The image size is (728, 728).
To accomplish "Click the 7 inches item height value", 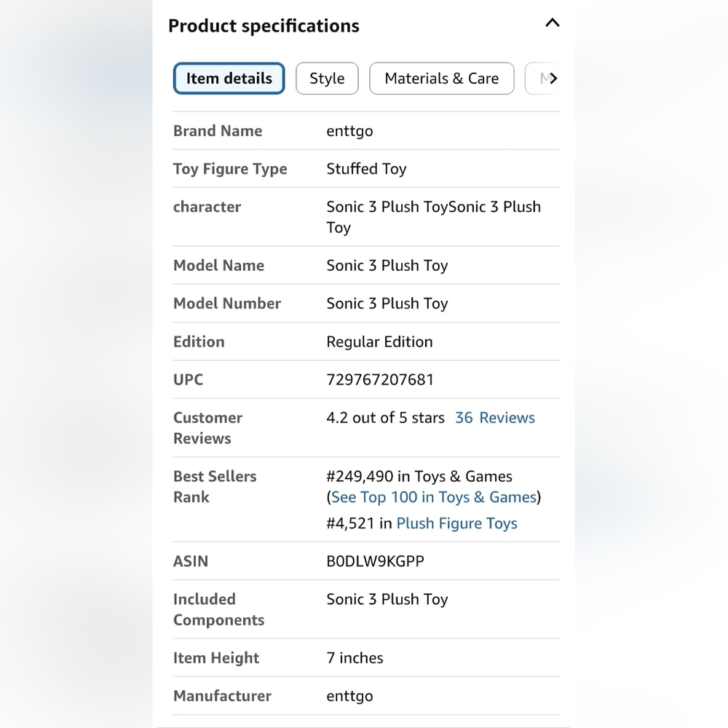I will click(x=355, y=658).
